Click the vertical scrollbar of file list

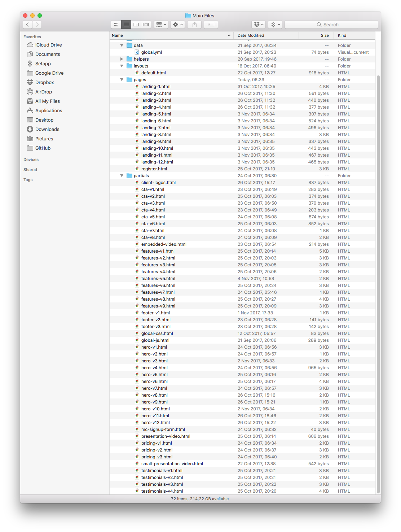[x=378, y=284]
